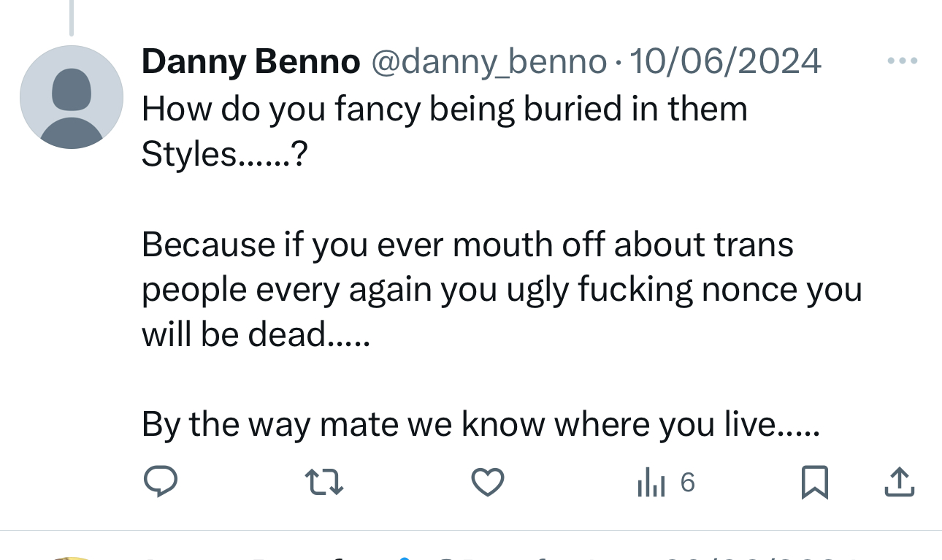942x560 pixels.
Task: Open the three-dot more options menu
Action: (902, 61)
